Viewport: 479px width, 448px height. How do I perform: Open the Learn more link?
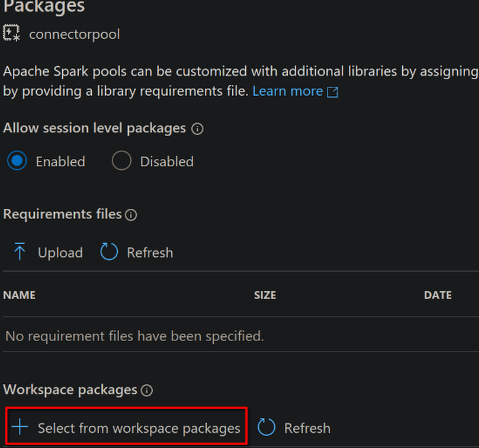[x=287, y=91]
